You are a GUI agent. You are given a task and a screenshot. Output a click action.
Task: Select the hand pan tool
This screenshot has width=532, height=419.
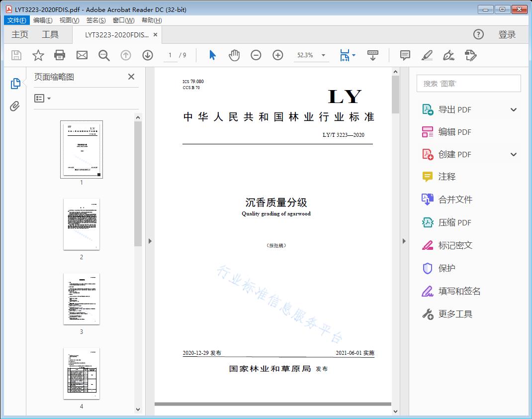(234, 55)
